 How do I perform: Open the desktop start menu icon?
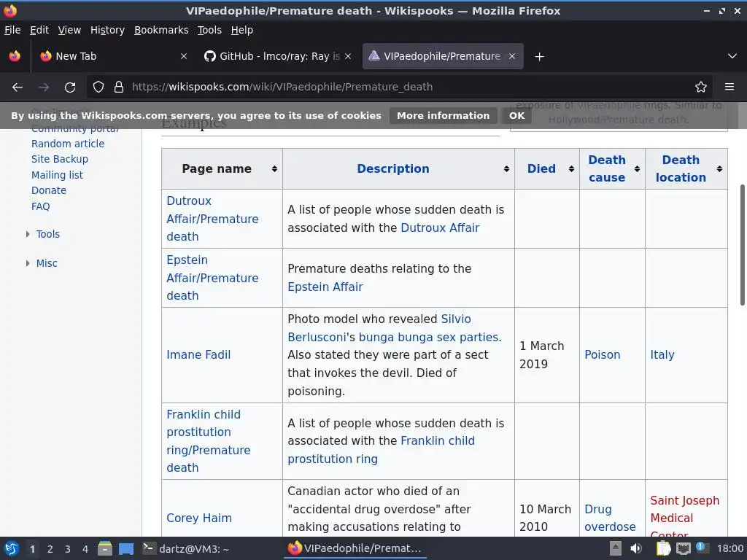[x=12, y=549]
